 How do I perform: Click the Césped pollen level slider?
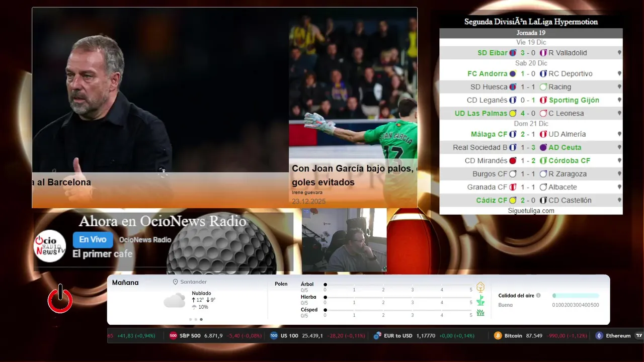coord(398,310)
